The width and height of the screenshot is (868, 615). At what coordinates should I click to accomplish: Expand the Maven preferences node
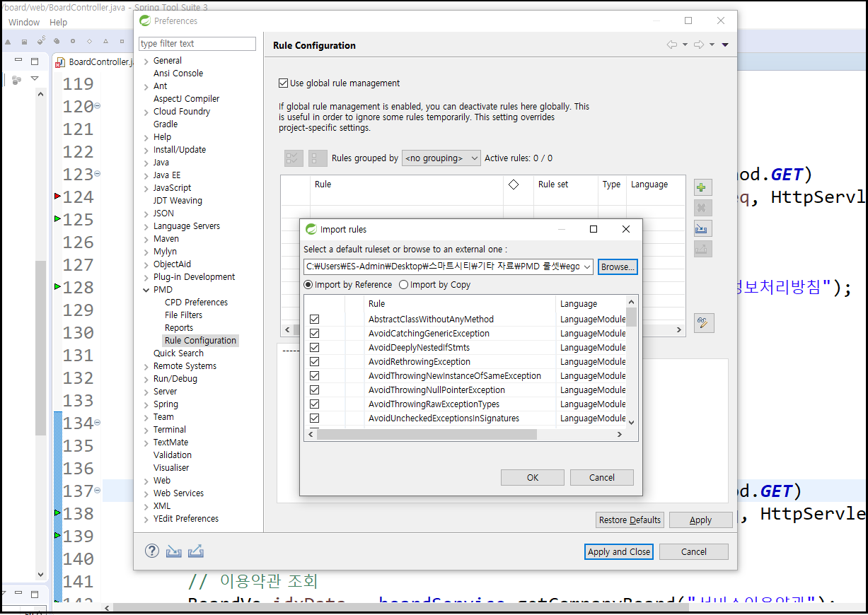click(146, 239)
